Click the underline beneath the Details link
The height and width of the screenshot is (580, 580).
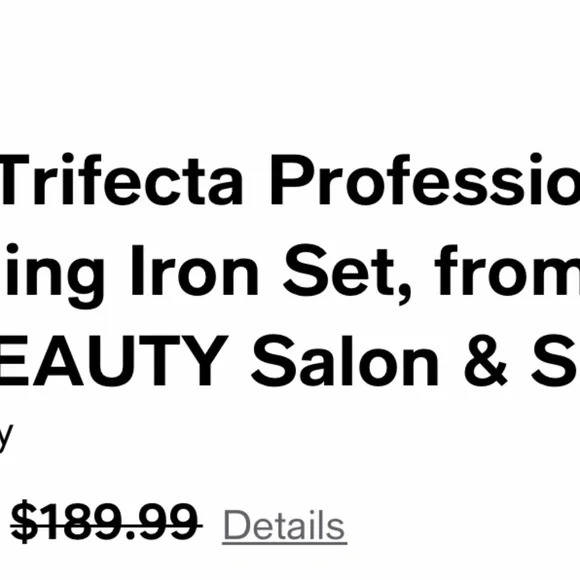tap(284, 543)
